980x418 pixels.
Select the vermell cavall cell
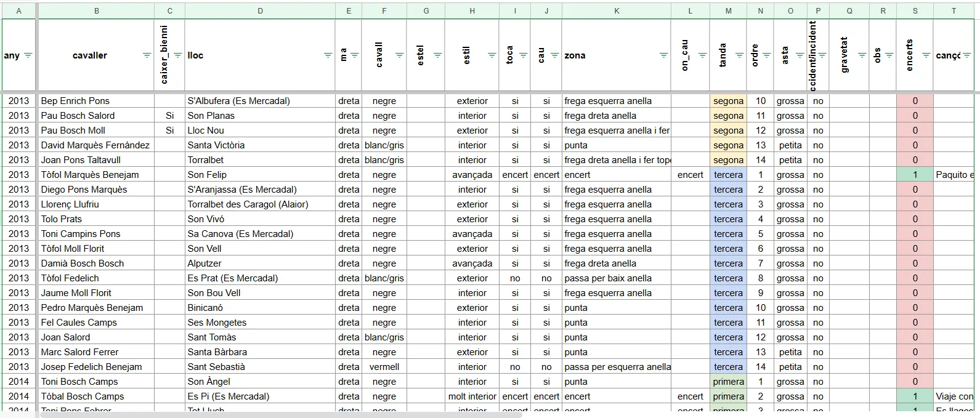pyautogui.click(x=384, y=367)
